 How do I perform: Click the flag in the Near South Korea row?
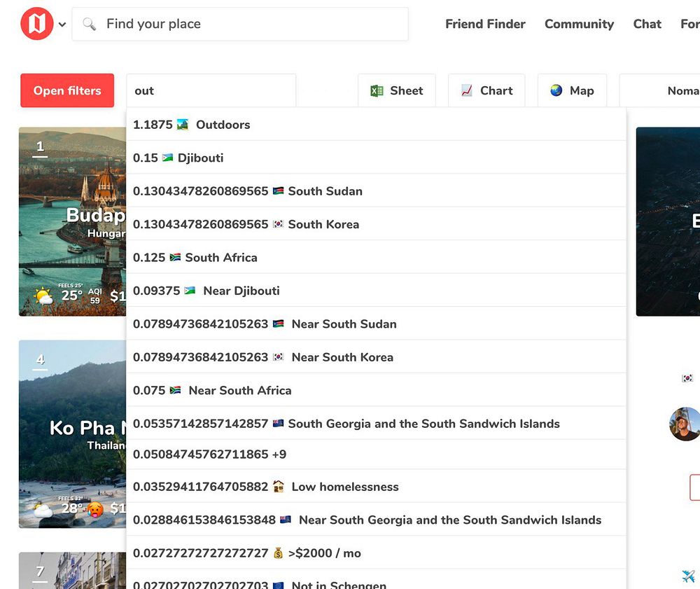click(x=278, y=356)
